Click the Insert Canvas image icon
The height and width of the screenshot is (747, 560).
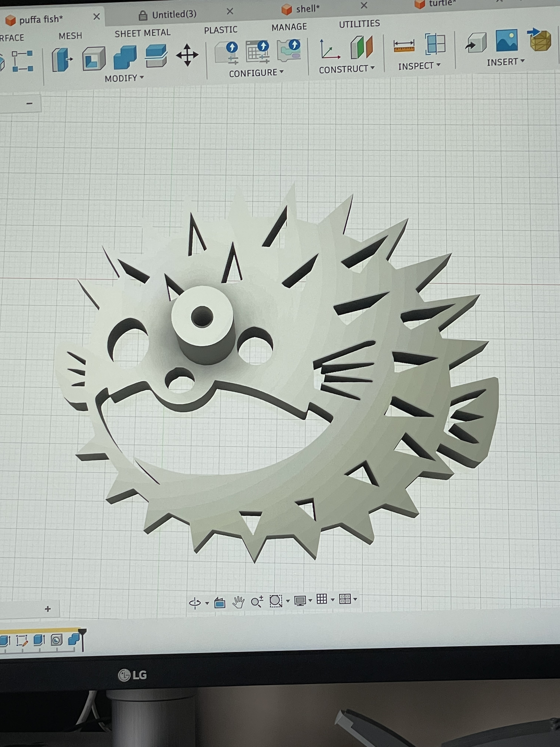[x=507, y=40]
